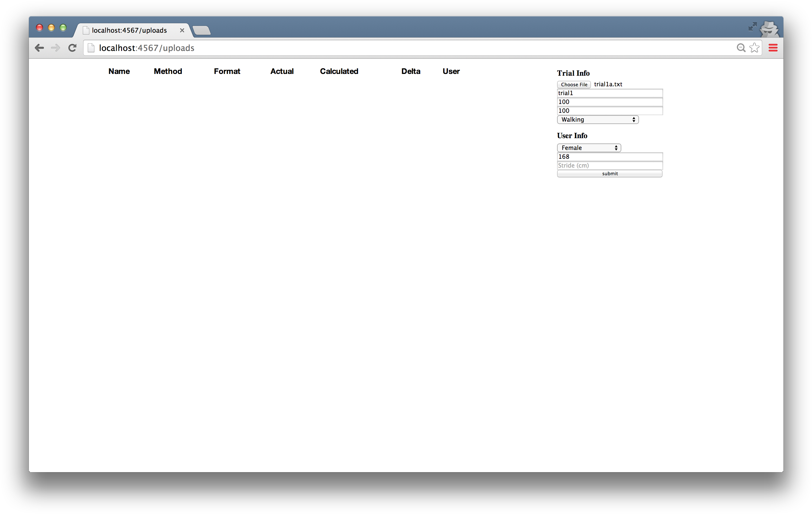812x514 pixels.
Task: Click the fullscreen arrows icon
Action: pyautogui.click(x=752, y=27)
